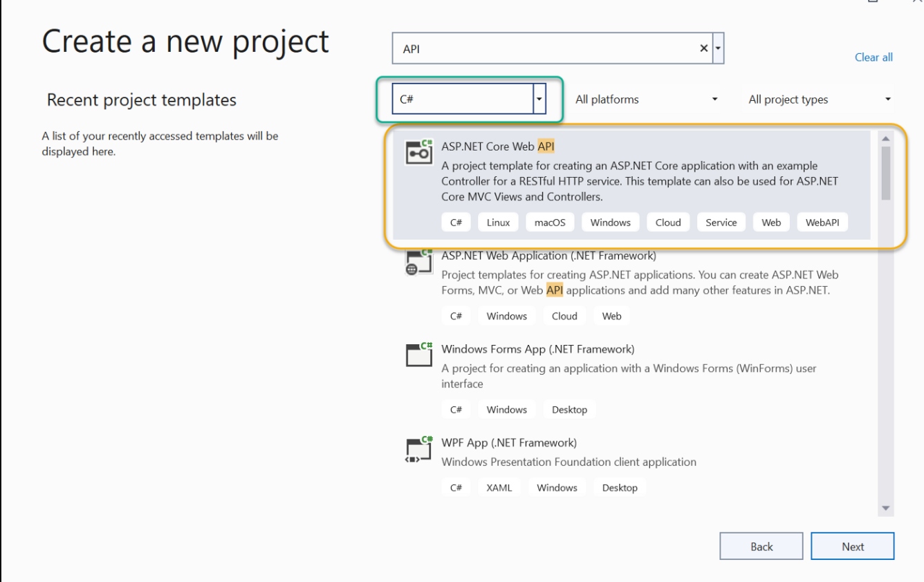Select the Windows Forms App (.NET Framework) template
Viewport: 924px width, 582px height.
(537, 348)
